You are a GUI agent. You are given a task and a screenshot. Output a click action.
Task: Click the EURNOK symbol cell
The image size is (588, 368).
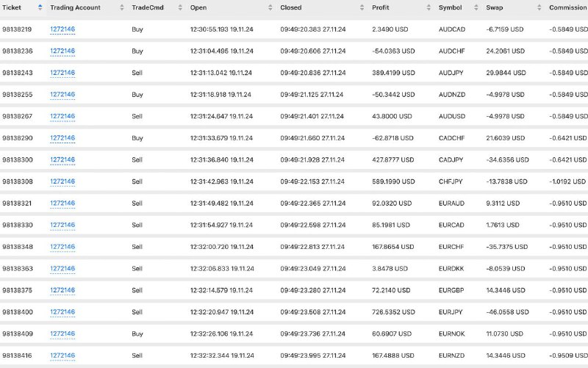tap(451, 333)
